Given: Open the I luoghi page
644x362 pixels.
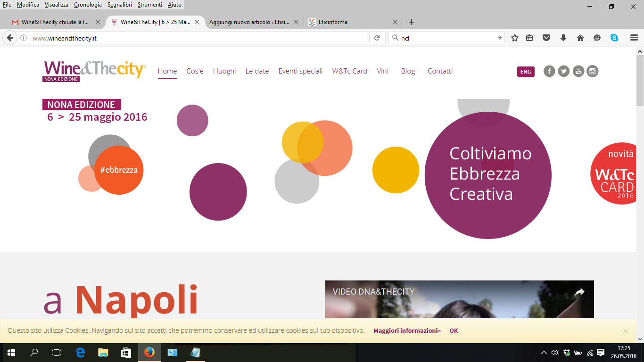Looking at the screenshot, I should pyautogui.click(x=224, y=71).
